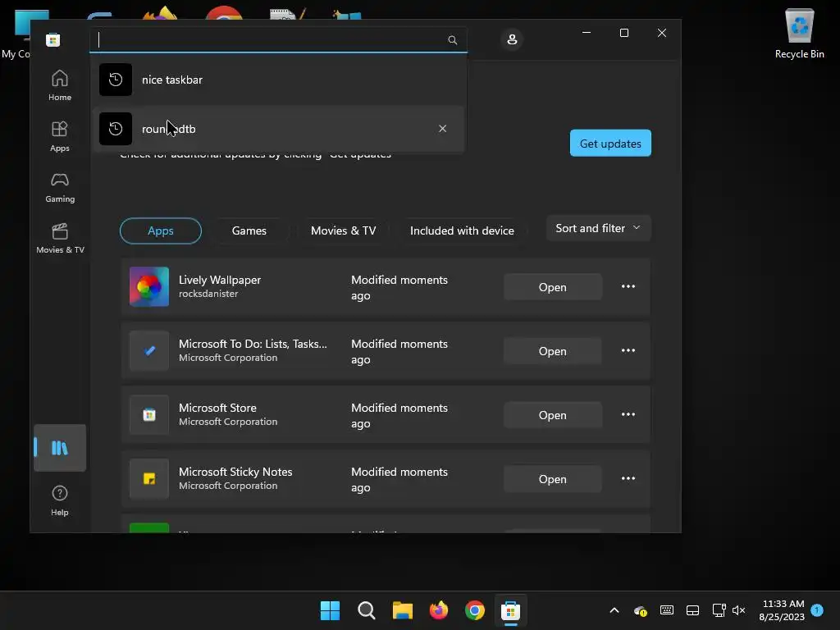
Task: Click the muted volume icon in the tray
Action: coord(739,610)
